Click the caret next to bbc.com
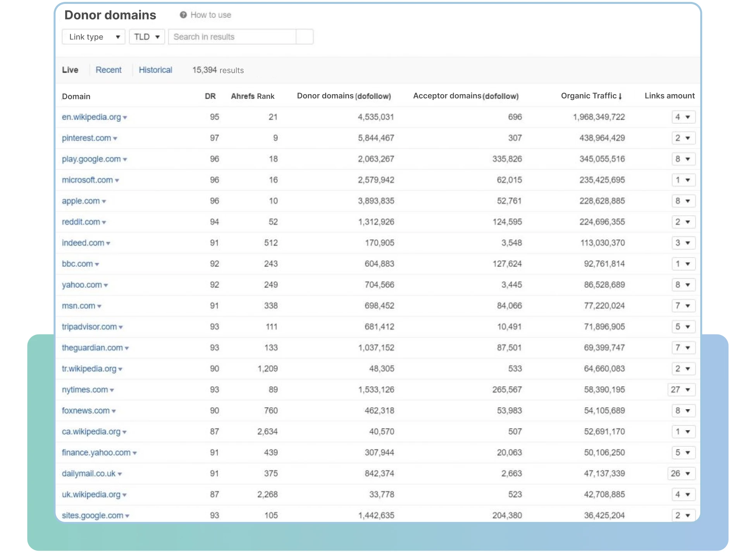The image size is (756, 553). click(97, 264)
